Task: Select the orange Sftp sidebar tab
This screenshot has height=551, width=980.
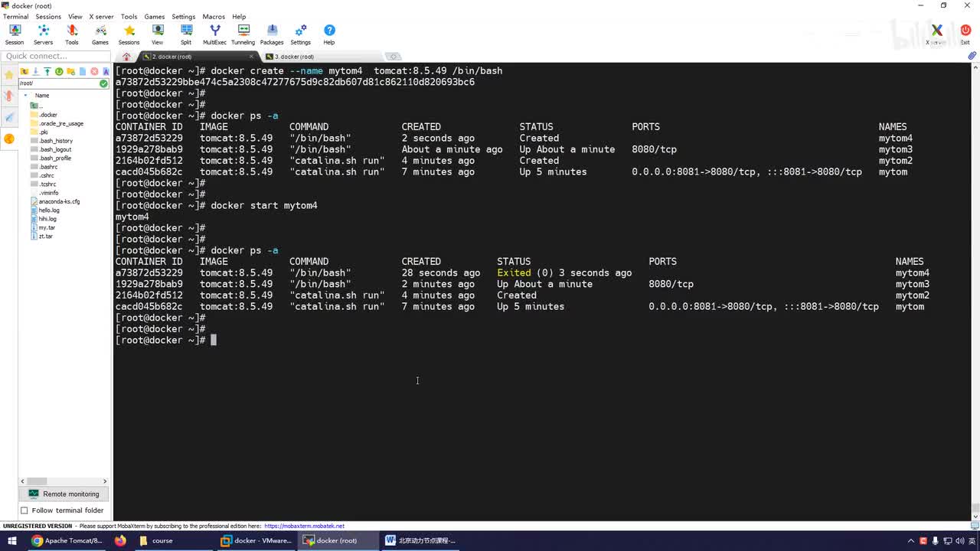Action: [9, 139]
